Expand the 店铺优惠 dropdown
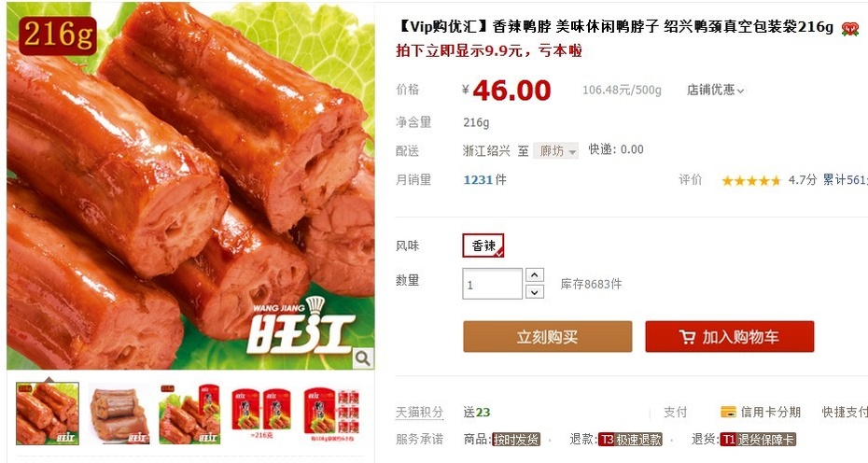 [x=716, y=90]
